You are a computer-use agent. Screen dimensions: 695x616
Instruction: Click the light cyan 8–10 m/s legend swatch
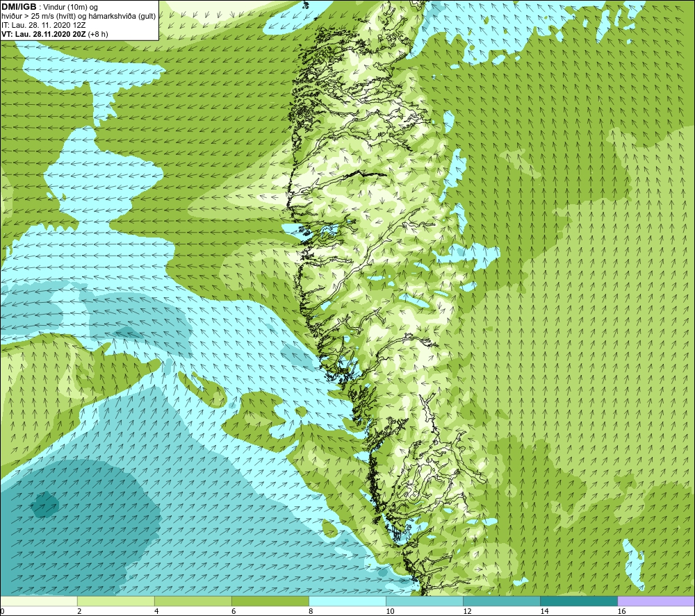347,601
